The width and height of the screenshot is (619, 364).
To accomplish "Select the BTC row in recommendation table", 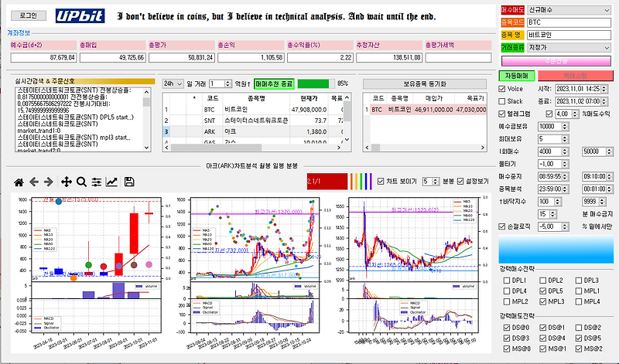I will [253, 110].
